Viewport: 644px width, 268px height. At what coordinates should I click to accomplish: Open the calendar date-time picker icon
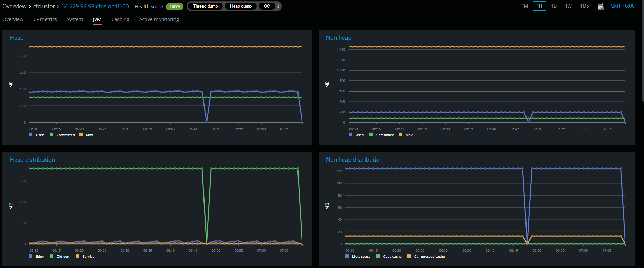click(x=600, y=7)
